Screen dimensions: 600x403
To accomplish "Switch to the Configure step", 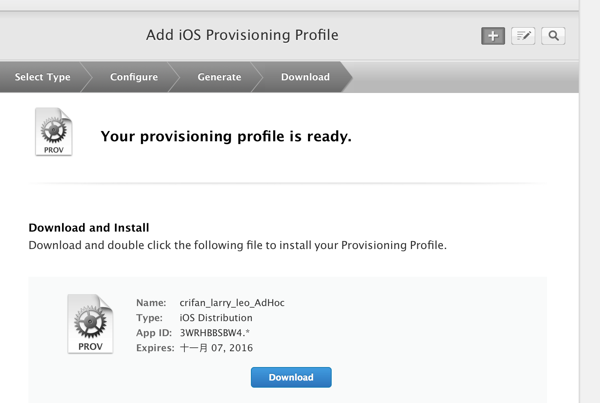I will (x=134, y=77).
